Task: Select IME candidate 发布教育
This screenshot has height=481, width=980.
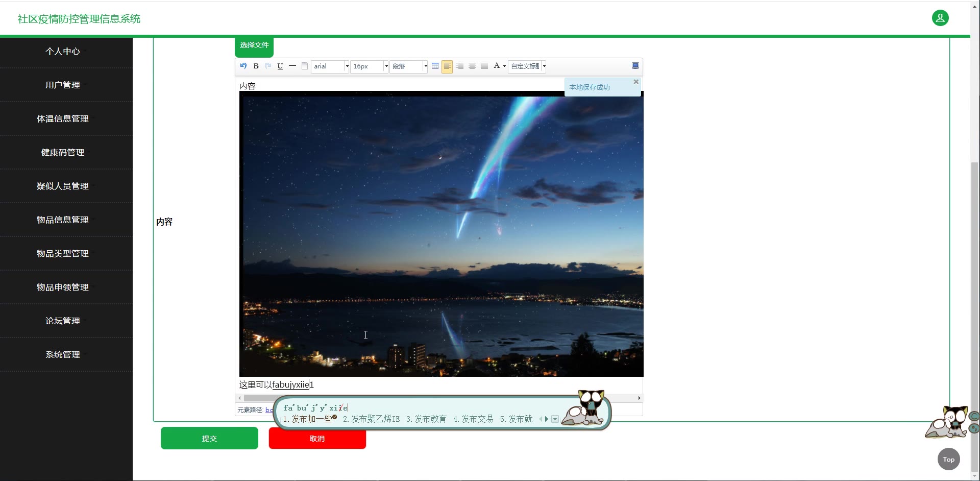Action: pyautogui.click(x=426, y=419)
